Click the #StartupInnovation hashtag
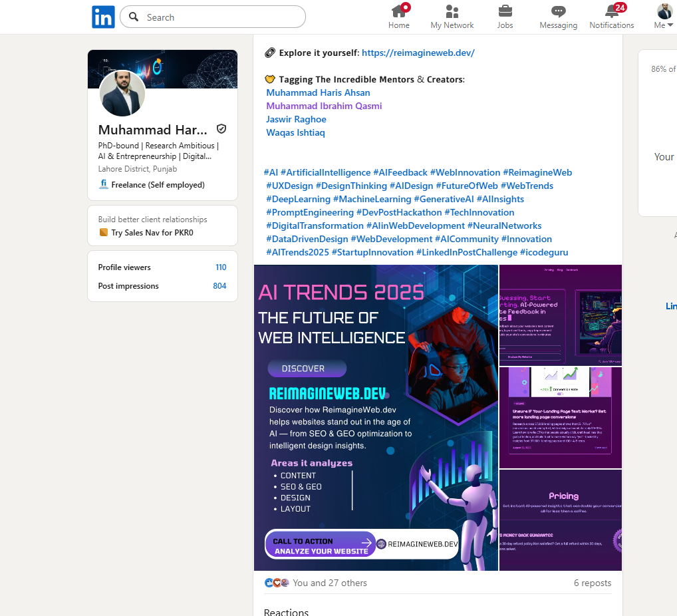677x616 pixels. pyautogui.click(x=372, y=252)
